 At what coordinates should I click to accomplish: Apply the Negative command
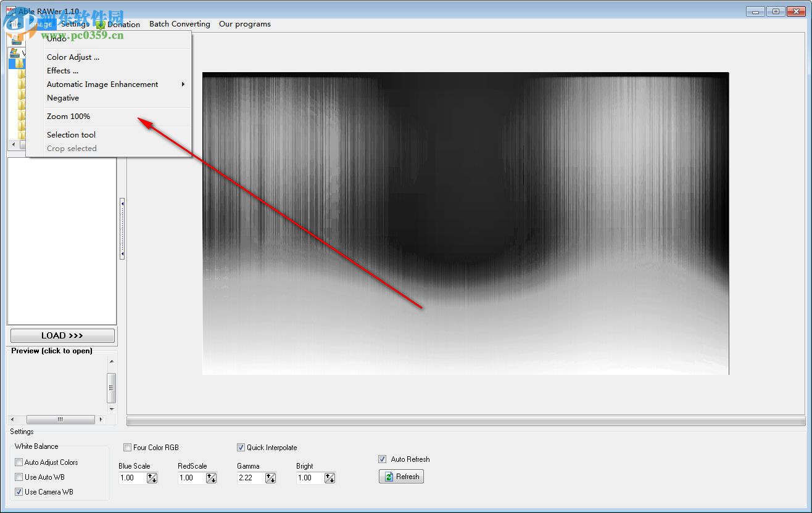109,98
